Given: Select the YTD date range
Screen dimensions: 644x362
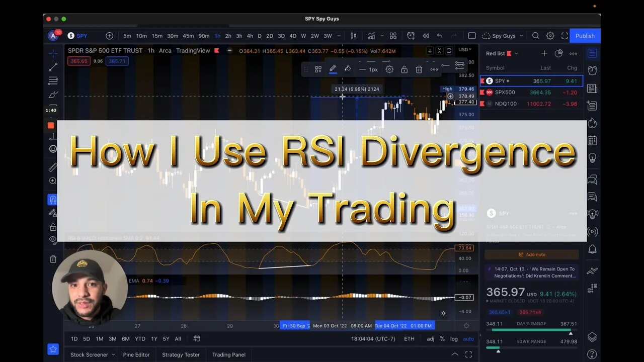Looking at the screenshot, I should click(140, 339).
